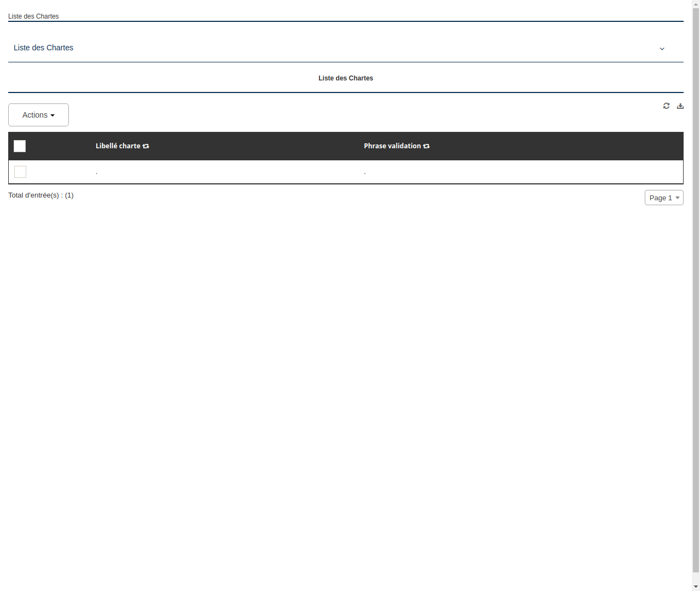Click the scrollbar down arrow
700x591 pixels.
click(x=696, y=586)
